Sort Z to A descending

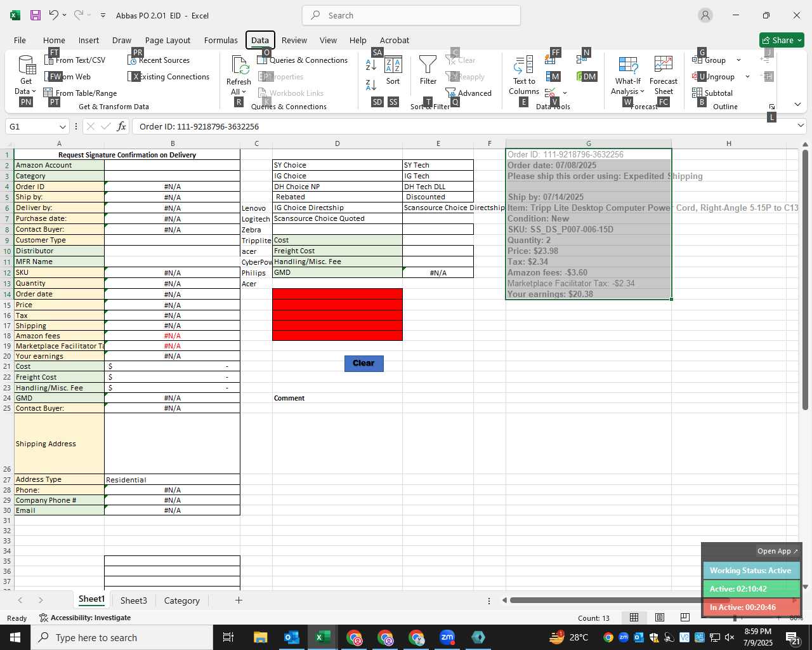(x=372, y=84)
